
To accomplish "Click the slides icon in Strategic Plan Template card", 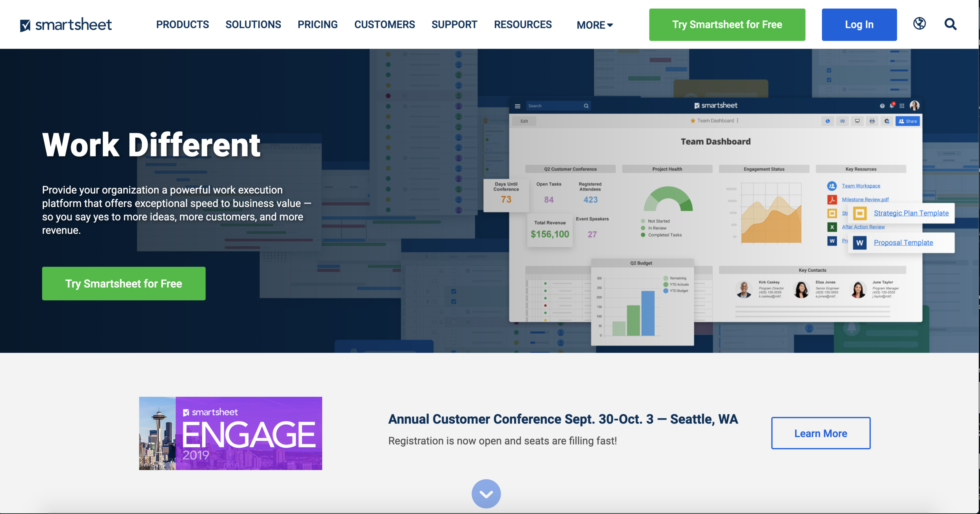I will point(860,213).
